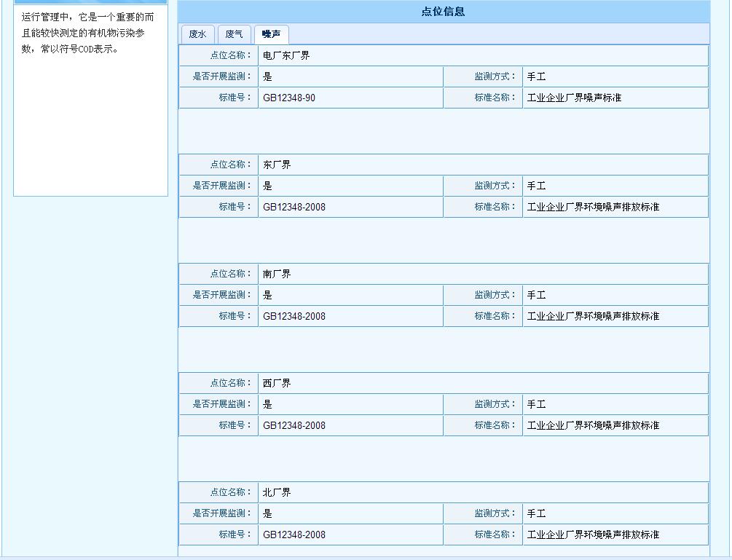Select standard name 工业企业厂界噪声标准
732x560 pixels.
pyautogui.click(x=574, y=97)
